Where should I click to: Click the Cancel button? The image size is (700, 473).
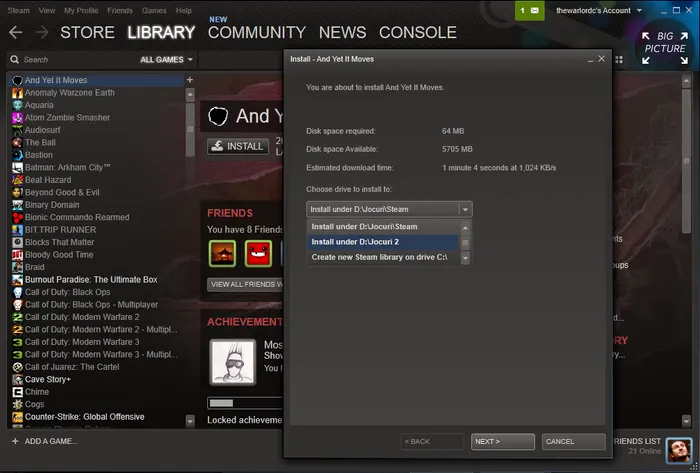tap(574, 441)
